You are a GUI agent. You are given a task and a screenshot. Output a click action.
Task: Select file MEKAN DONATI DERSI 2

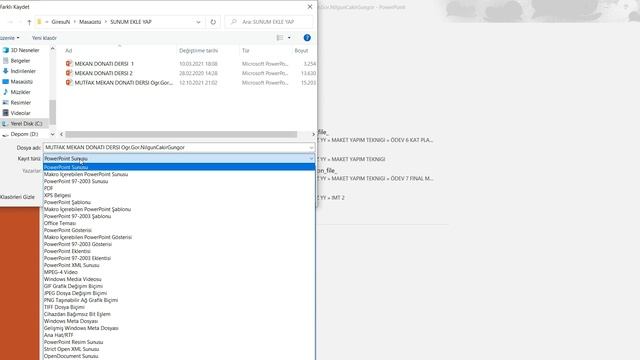[103, 73]
